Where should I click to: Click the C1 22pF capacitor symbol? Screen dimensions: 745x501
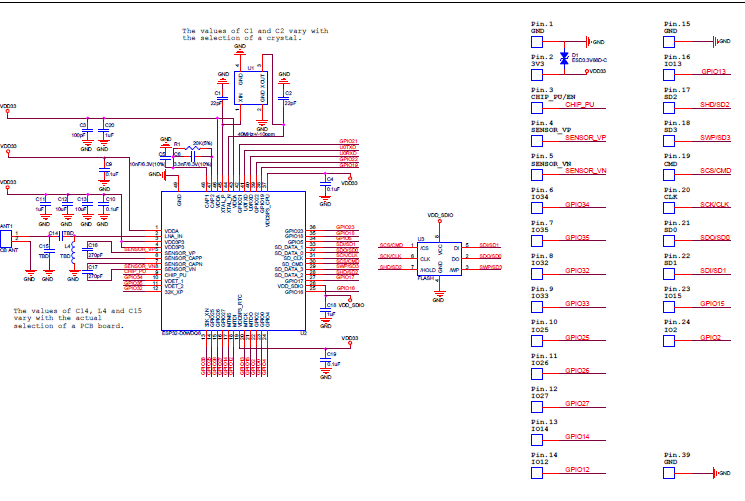[x=222, y=99]
